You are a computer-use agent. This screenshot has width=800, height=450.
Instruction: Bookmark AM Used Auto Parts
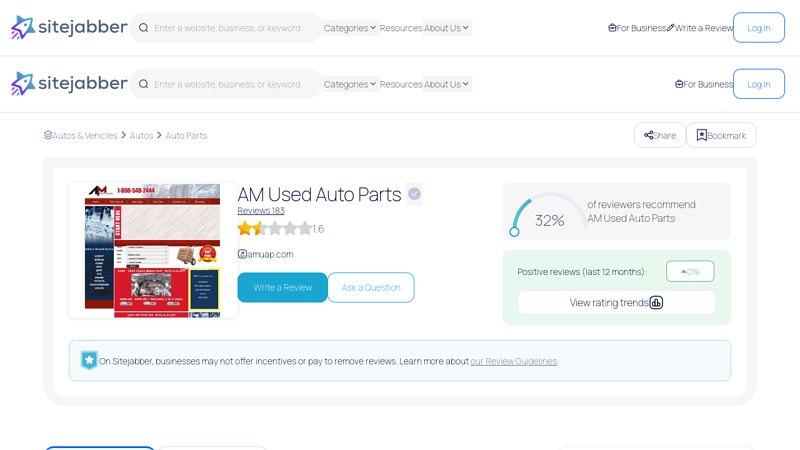click(721, 135)
